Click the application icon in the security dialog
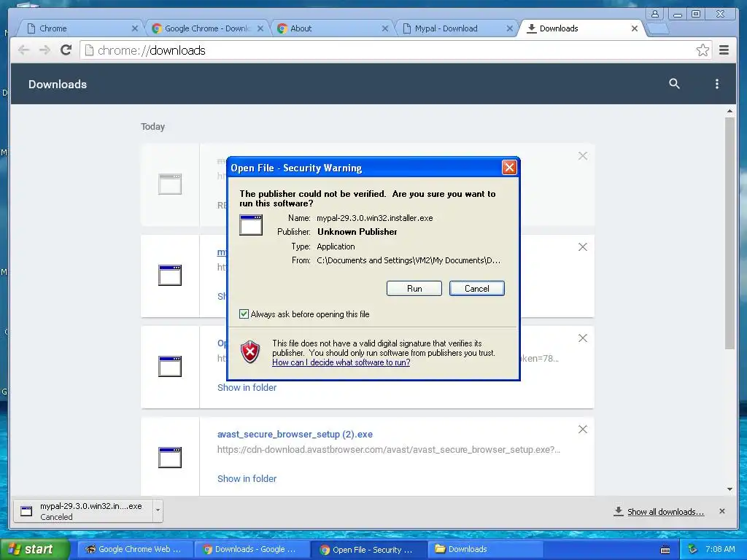The width and height of the screenshot is (747, 560). [251, 225]
